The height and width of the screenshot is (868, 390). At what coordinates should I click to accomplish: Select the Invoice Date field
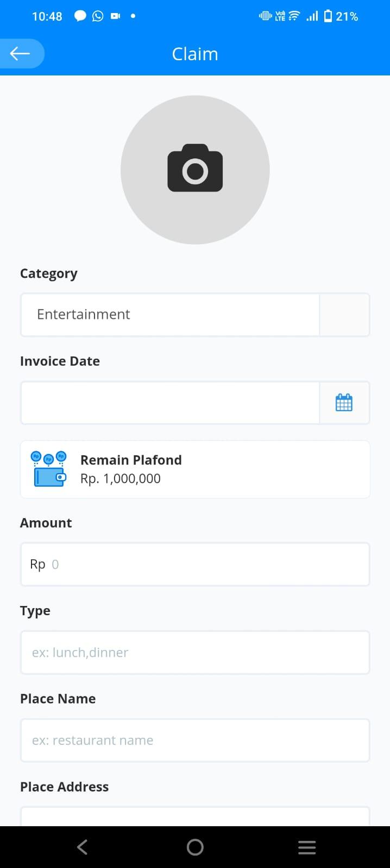[170, 403]
